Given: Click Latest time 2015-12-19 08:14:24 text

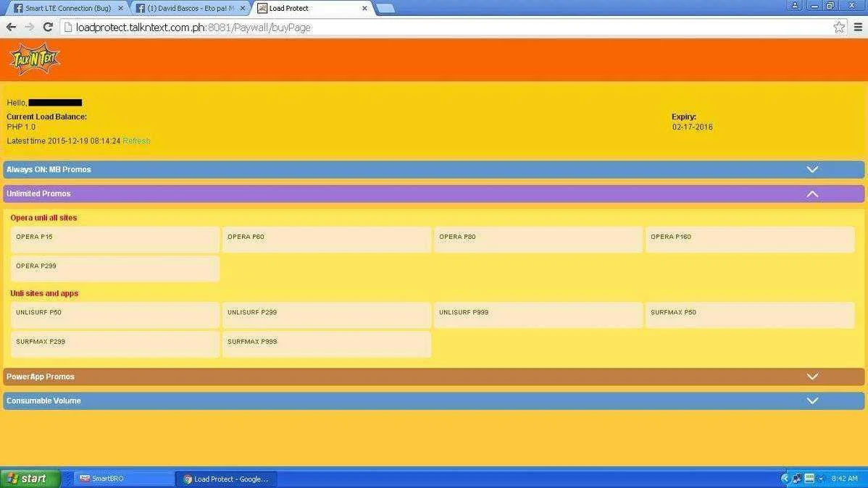Looking at the screenshot, I should coord(64,141).
